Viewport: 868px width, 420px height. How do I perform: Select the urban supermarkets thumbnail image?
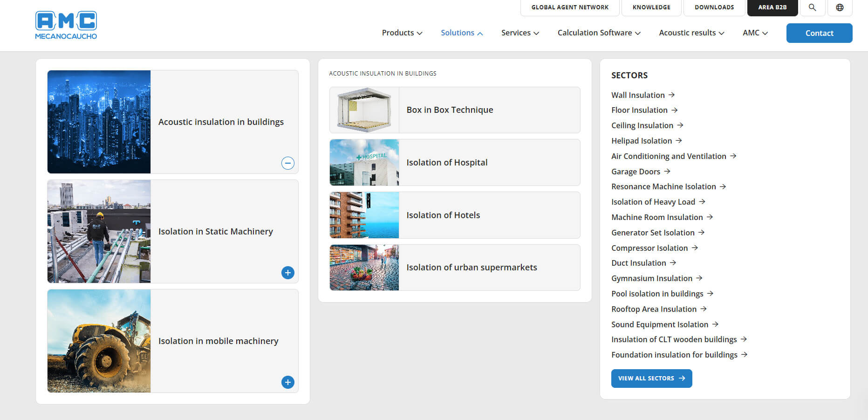(x=364, y=268)
